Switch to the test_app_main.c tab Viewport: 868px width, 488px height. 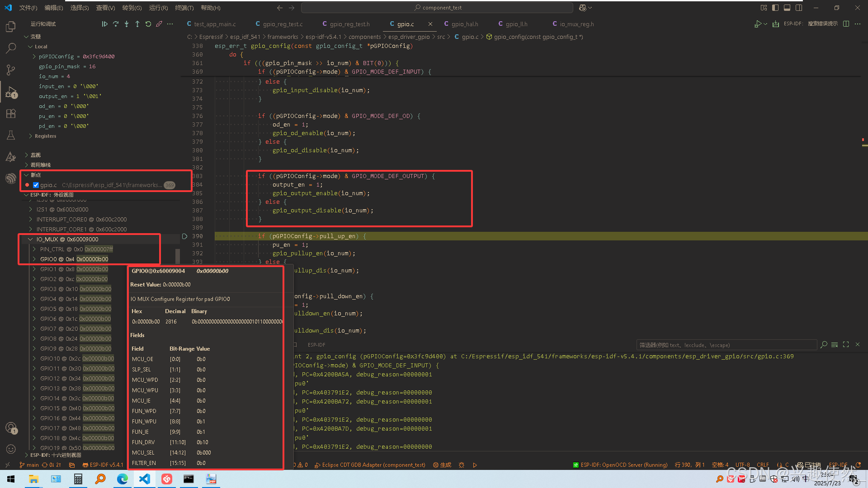click(215, 24)
